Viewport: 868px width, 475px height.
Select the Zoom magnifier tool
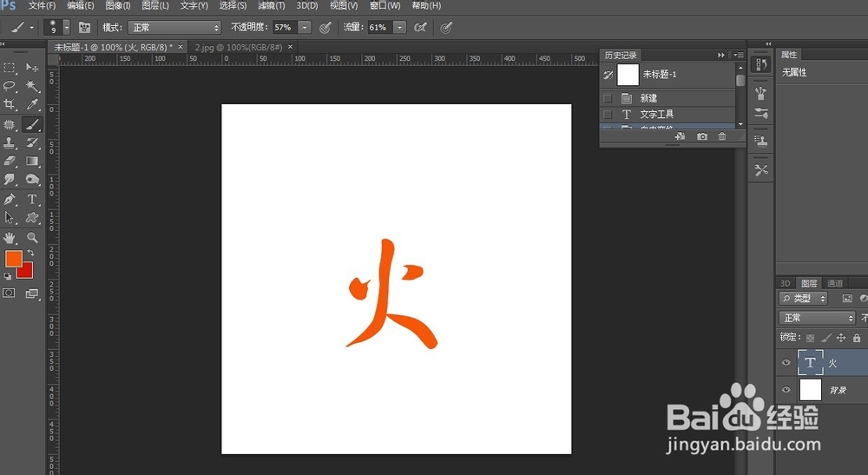tap(32, 238)
